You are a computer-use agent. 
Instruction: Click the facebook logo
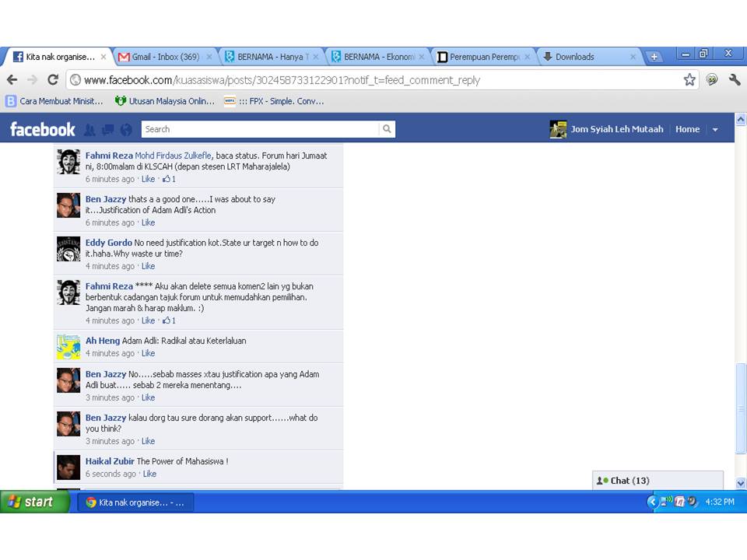point(43,130)
